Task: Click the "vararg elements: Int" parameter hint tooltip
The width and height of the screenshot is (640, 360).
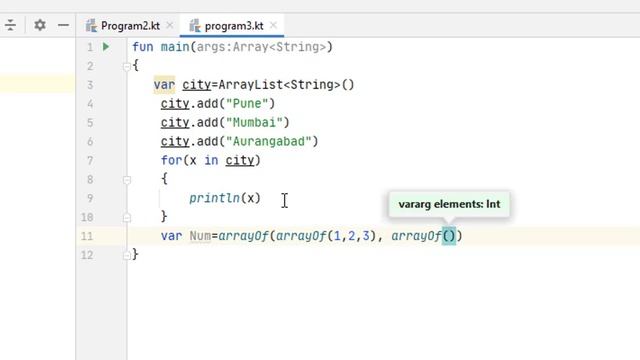Action: click(449, 204)
